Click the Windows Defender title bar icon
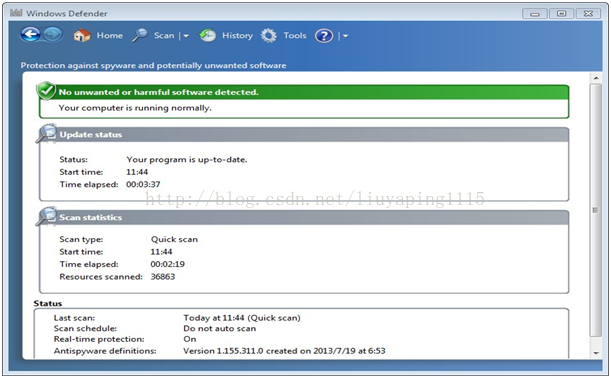 16,13
